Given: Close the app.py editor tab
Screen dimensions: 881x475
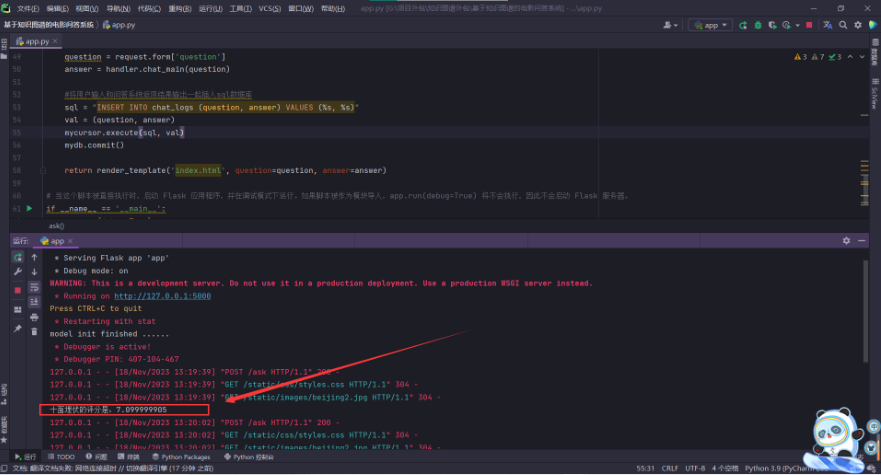Looking at the screenshot, I should (x=55, y=41).
